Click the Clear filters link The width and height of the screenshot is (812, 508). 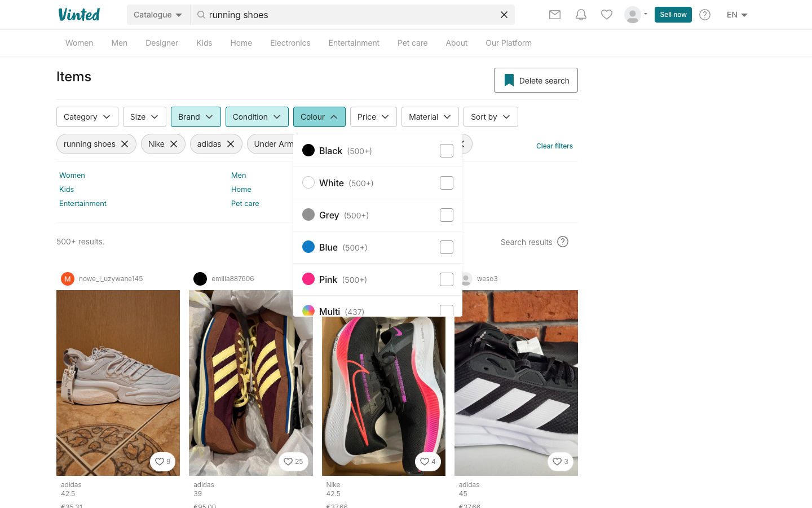pyautogui.click(x=554, y=146)
